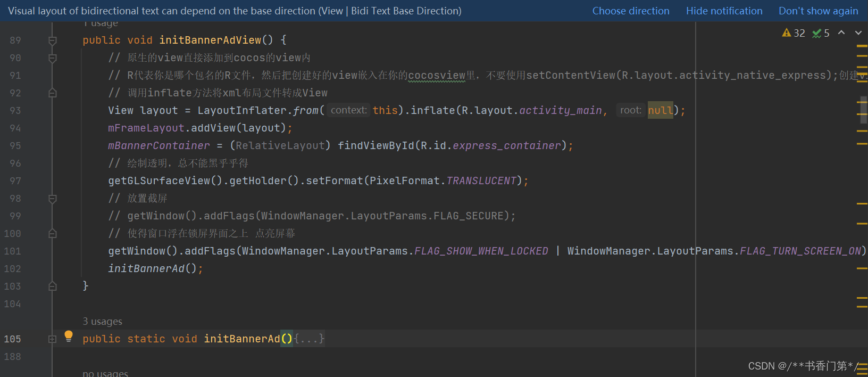The width and height of the screenshot is (868, 377).
Task: Collapse comment block fold marker at line 90
Action: [x=52, y=58]
